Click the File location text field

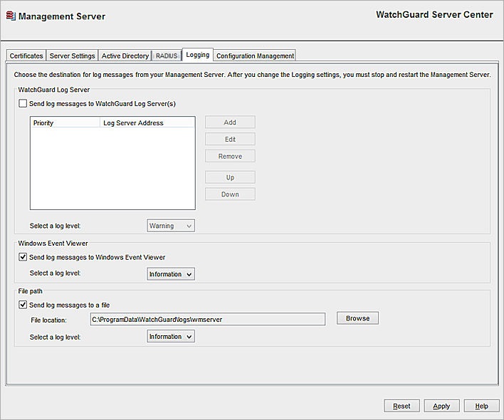tap(206, 320)
